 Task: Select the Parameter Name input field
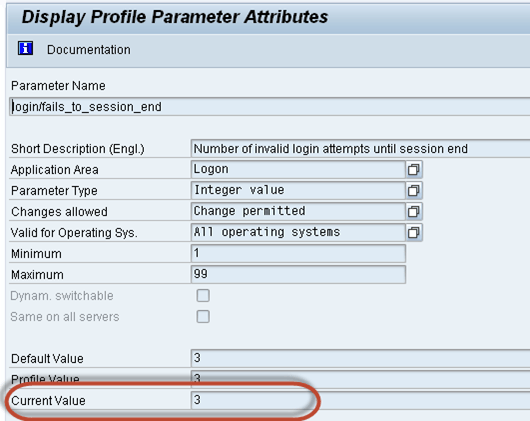[x=269, y=107]
